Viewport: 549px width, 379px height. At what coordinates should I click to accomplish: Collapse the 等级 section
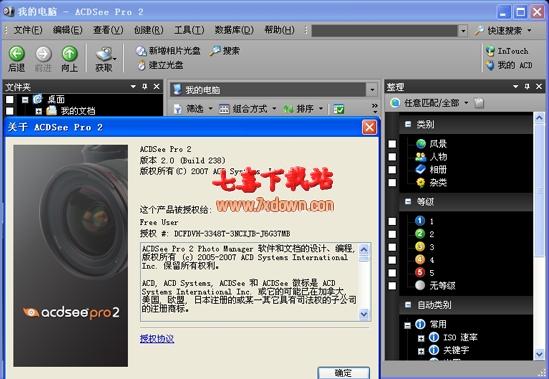pyautogui.click(x=408, y=201)
